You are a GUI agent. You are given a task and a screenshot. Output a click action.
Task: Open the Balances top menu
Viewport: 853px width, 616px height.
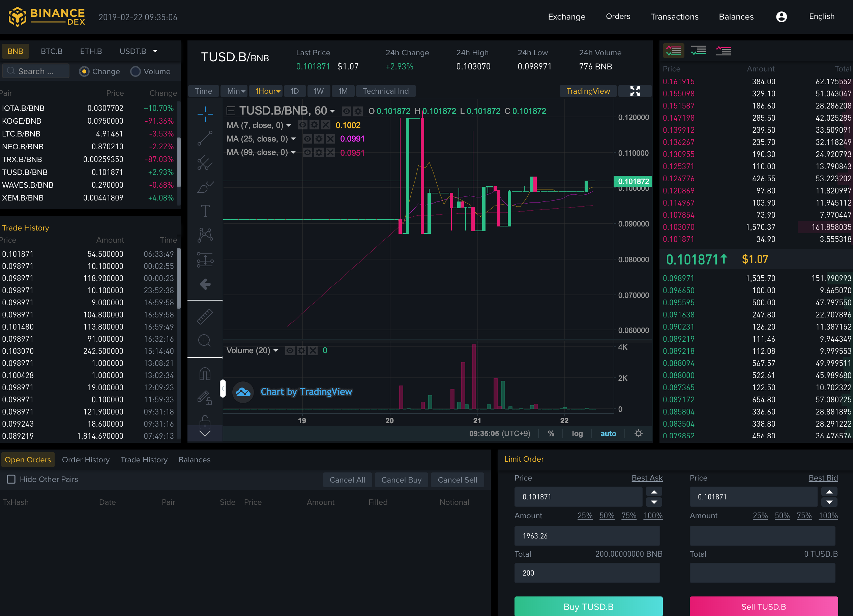pyautogui.click(x=736, y=17)
